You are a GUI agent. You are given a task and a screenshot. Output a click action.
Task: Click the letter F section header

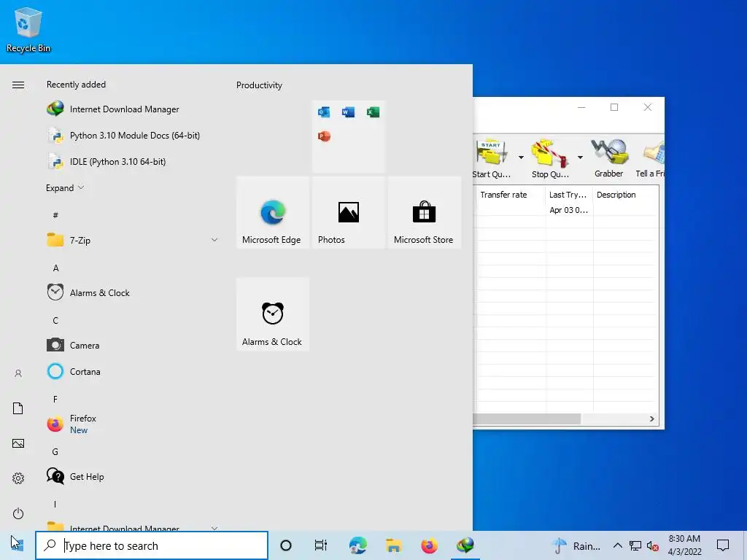point(55,400)
